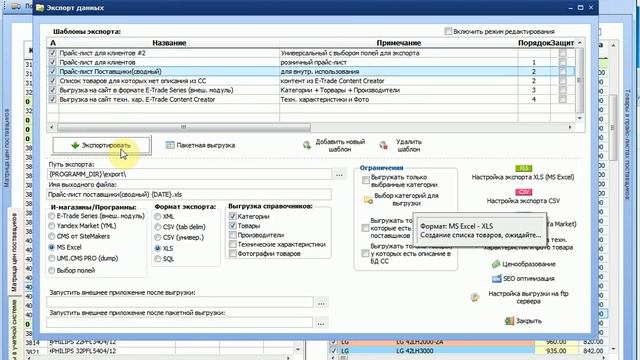Image resolution: width=640 pixels, height=360 pixels.
Task: Choose CSV (tab delim) export format
Action: pyautogui.click(x=158, y=227)
